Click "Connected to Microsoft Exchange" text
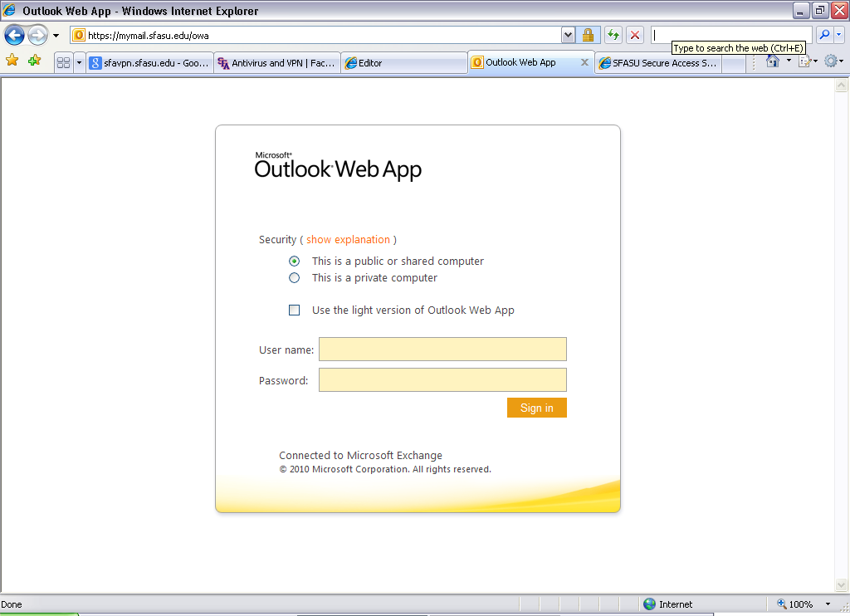This screenshot has height=616, width=850. tap(360, 456)
